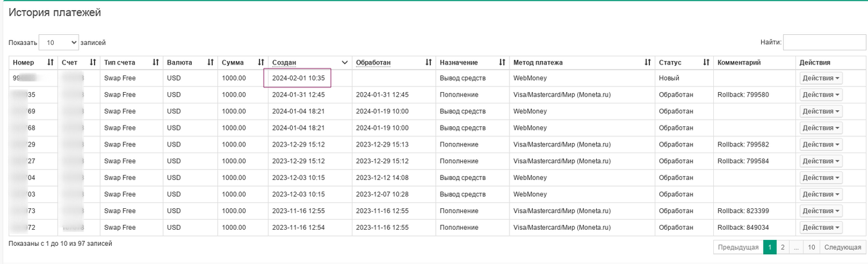
Task: Open Действия menu for Rollback: 799580 row
Action: pyautogui.click(x=821, y=95)
